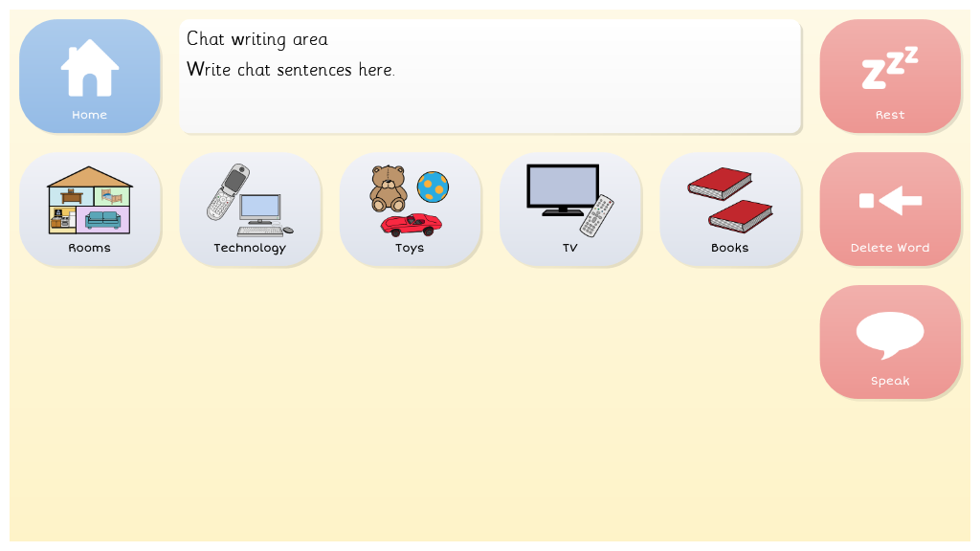This screenshot has width=980, height=551.
Task: Click Delete Word backspace arrow
Action: pos(890,201)
